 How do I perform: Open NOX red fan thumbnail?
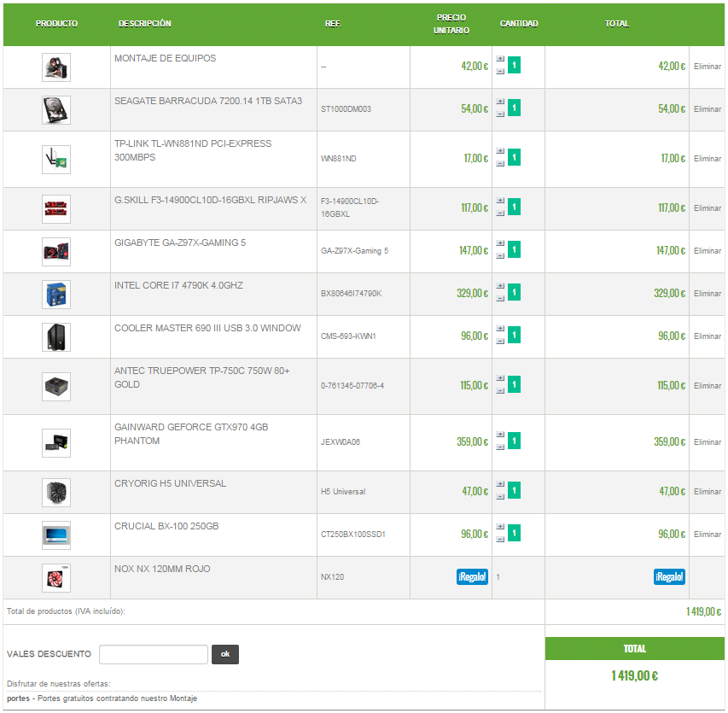tap(56, 578)
